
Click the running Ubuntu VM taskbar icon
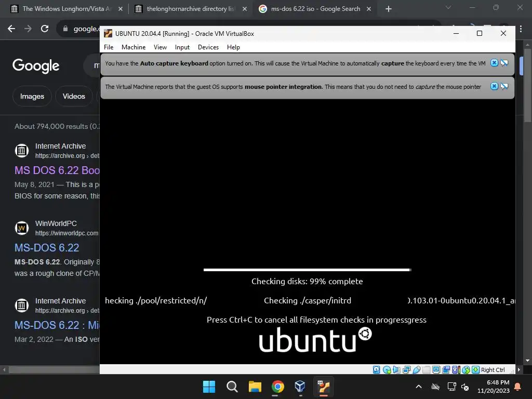coord(323,387)
